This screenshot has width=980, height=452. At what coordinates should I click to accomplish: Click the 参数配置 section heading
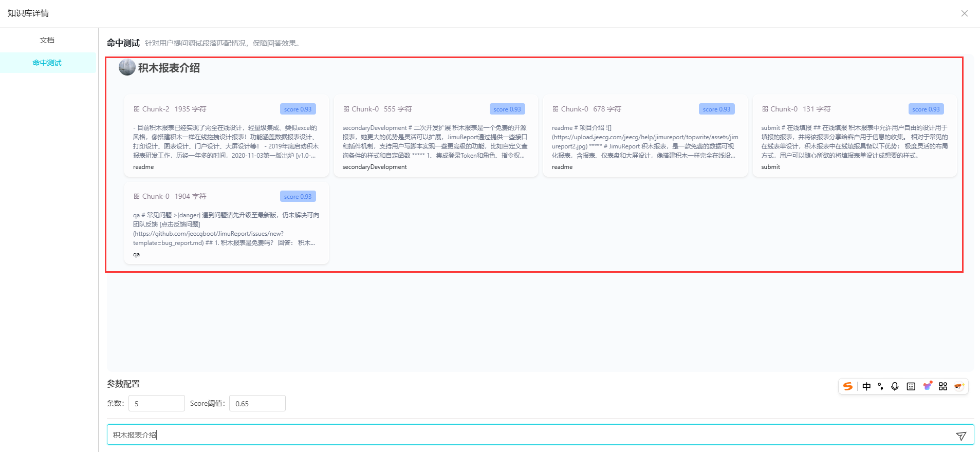(x=123, y=384)
